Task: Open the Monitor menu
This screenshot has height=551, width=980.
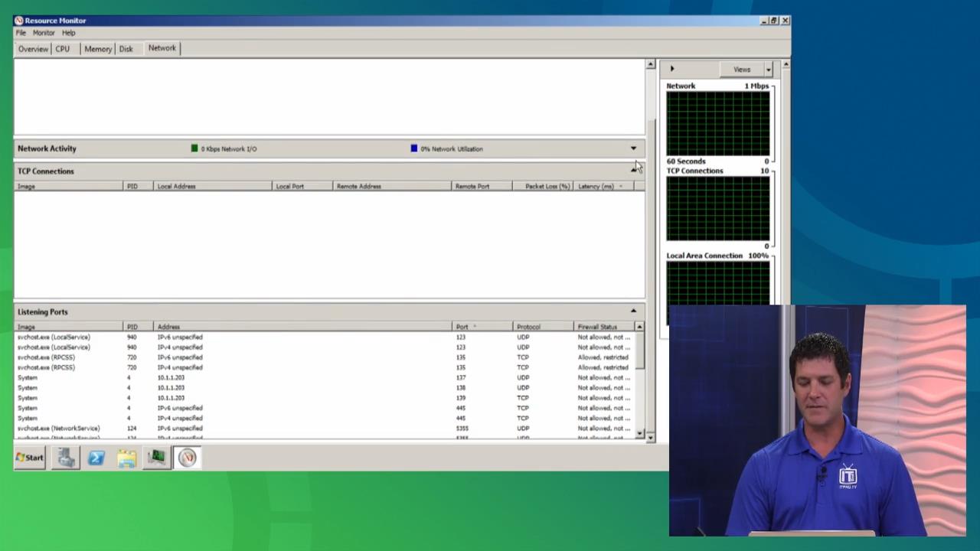Action: pyautogui.click(x=44, y=33)
